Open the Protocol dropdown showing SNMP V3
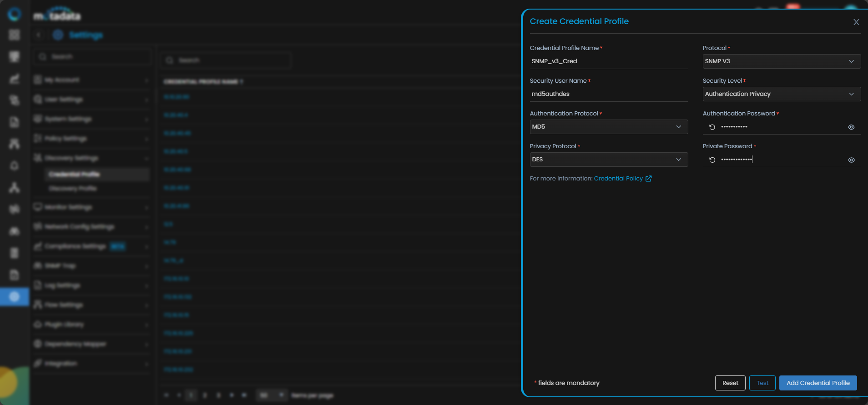 pos(782,61)
